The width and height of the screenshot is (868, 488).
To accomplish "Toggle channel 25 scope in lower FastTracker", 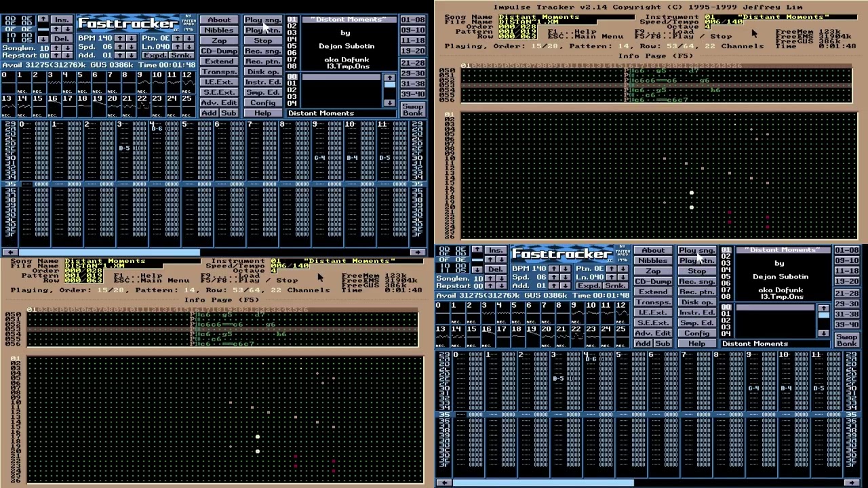I will pyautogui.click(x=623, y=336).
